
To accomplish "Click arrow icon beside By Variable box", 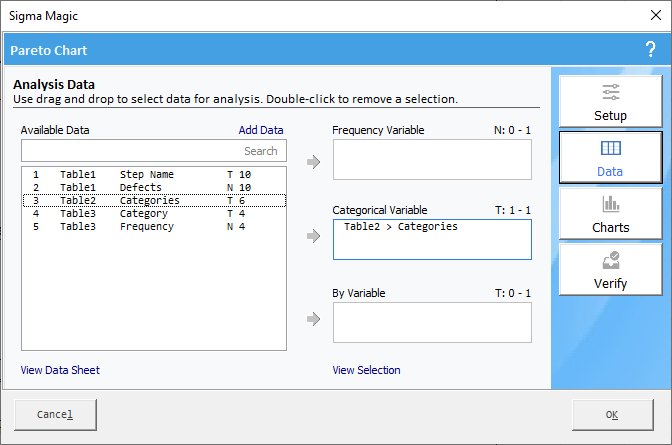I will pyautogui.click(x=314, y=319).
